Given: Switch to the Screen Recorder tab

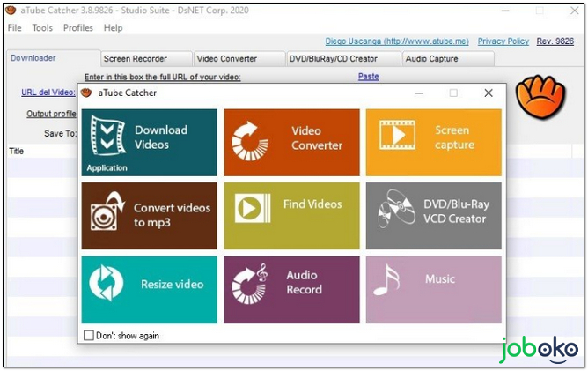Looking at the screenshot, I should coord(146,59).
